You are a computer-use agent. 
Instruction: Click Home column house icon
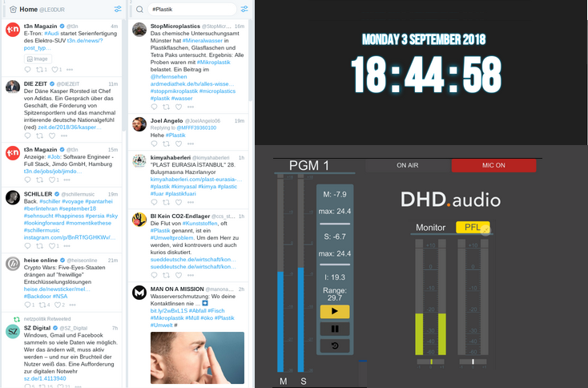(x=13, y=10)
